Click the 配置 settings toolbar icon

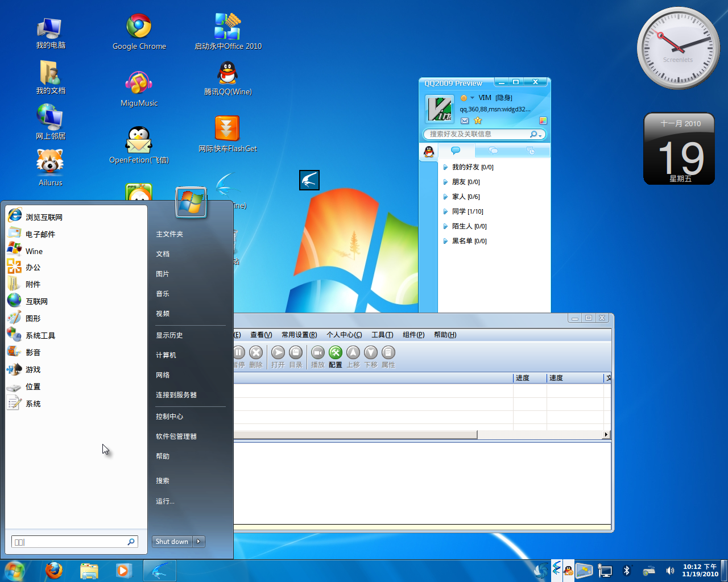(336, 357)
